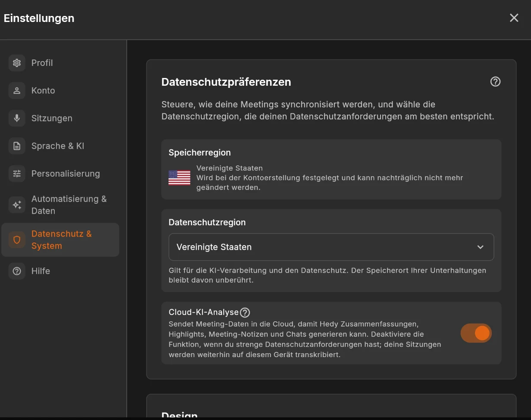The height and width of the screenshot is (420, 531).
Task: Click the Datenschutzregion label
Action: pyautogui.click(x=207, y=222)
